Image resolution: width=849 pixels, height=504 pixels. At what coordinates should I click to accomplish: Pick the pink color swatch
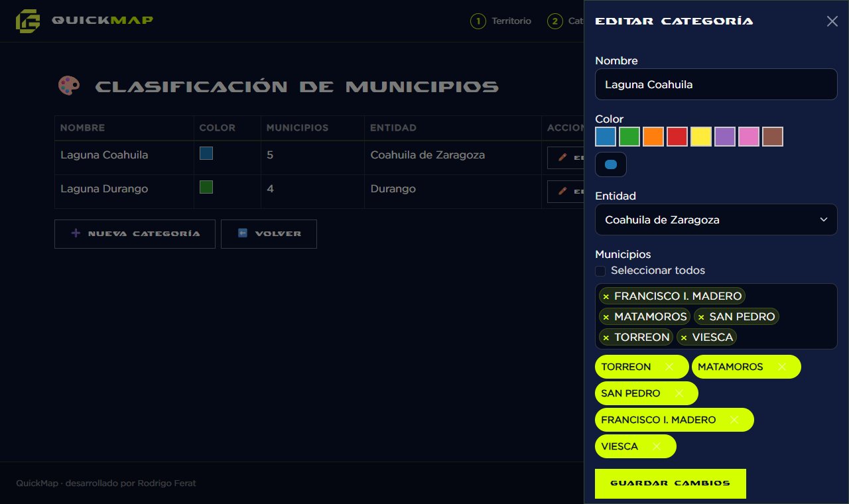(749, 137)
